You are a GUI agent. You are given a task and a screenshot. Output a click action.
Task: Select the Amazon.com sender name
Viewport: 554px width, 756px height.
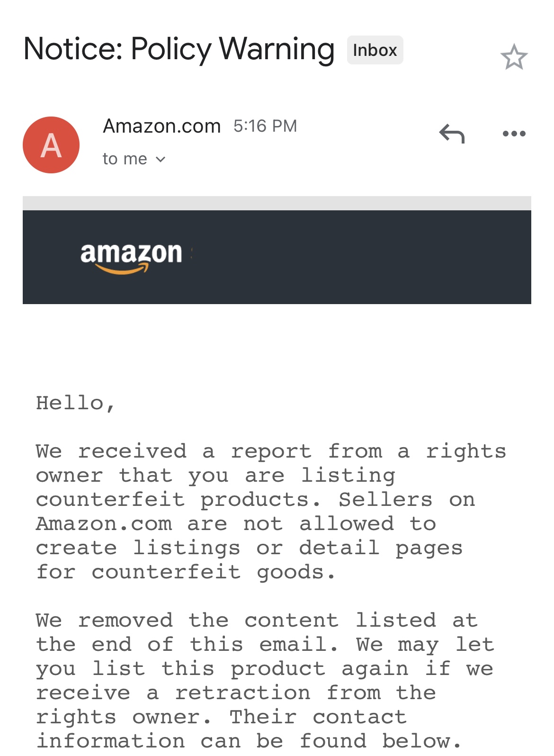click(x=162, y=126)
